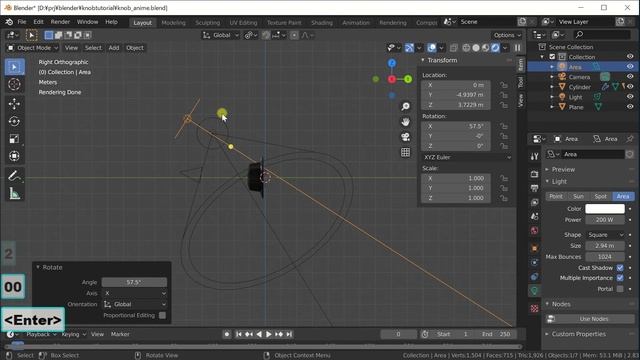Select the Annotate tool
Image resolution: width=640 pixels, height=360 pixels.
(14, 176)
